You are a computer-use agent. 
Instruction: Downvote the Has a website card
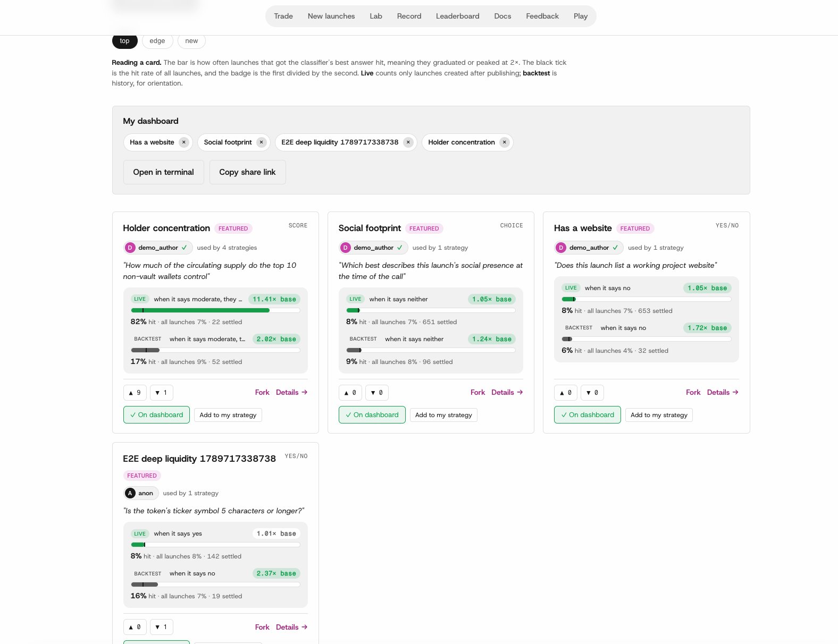(592, 393)
